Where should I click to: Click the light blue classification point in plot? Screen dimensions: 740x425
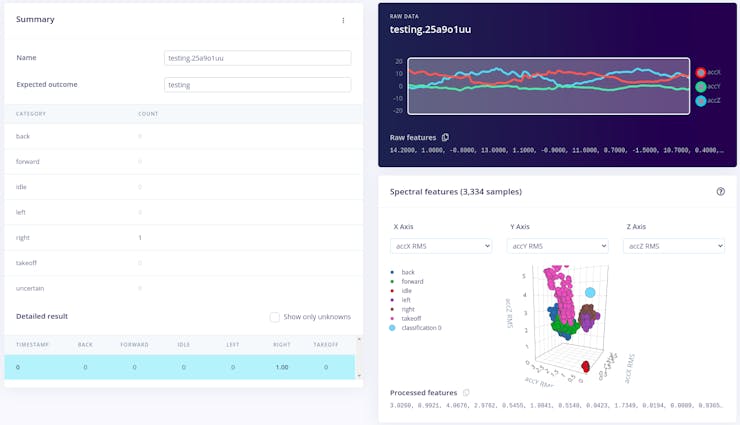(x=590, y=292)
